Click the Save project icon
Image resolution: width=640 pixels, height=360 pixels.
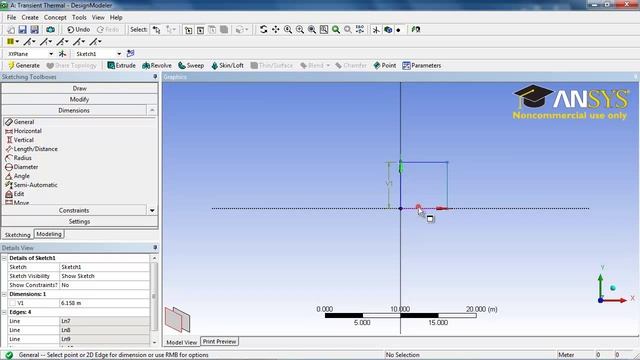pyautogui.click(x=22, y=29)
